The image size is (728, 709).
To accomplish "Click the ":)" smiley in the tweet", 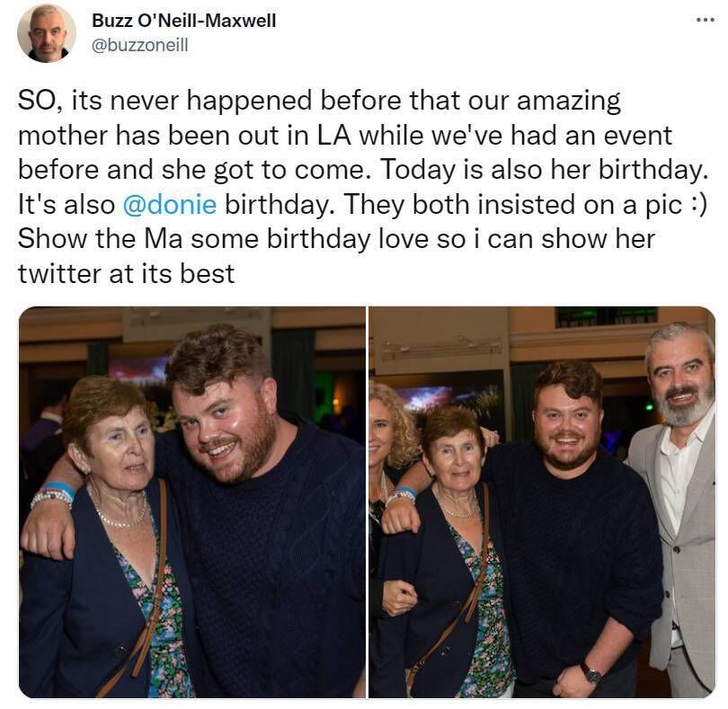I will (695, 204).
